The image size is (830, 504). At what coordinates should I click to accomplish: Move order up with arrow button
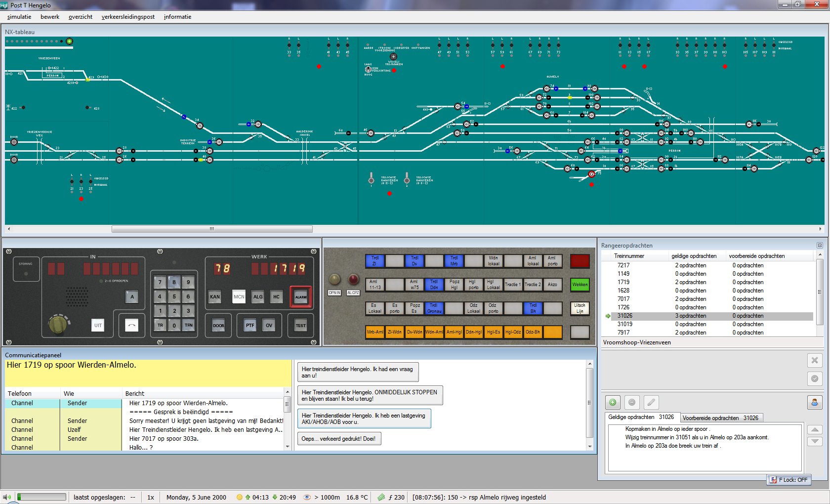tap(814, 430)
